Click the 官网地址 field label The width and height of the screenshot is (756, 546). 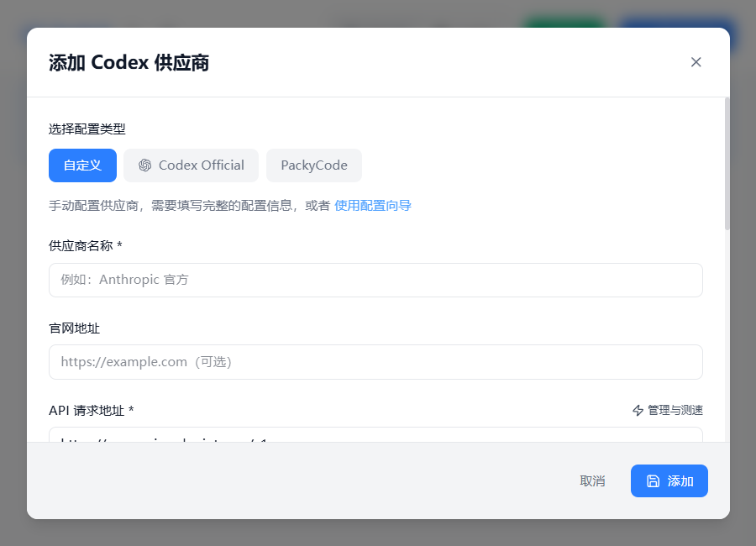click(75, 328)
